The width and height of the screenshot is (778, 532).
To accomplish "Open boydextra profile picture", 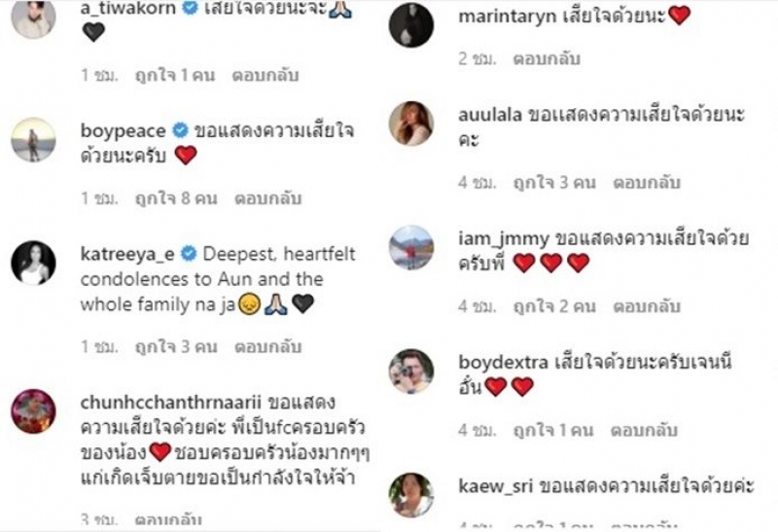I will tap(411, 372).
